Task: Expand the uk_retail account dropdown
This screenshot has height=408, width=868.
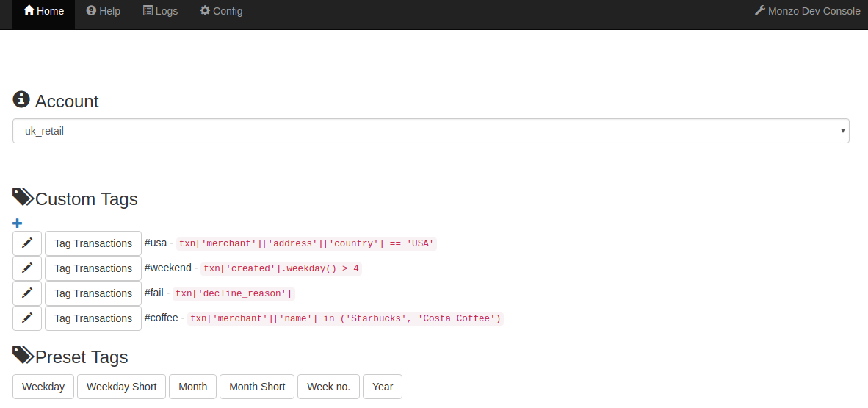Action: pyautogui.click(x=430, y=131)
